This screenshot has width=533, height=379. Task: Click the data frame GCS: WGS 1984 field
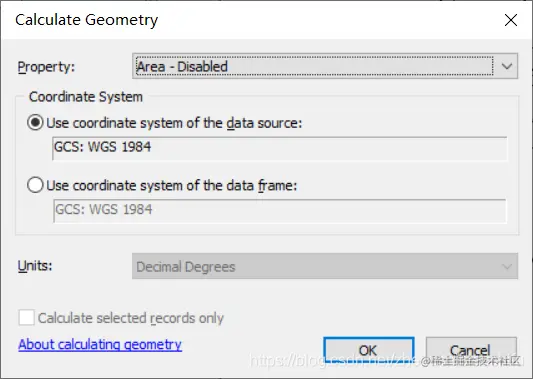point(279,211)
